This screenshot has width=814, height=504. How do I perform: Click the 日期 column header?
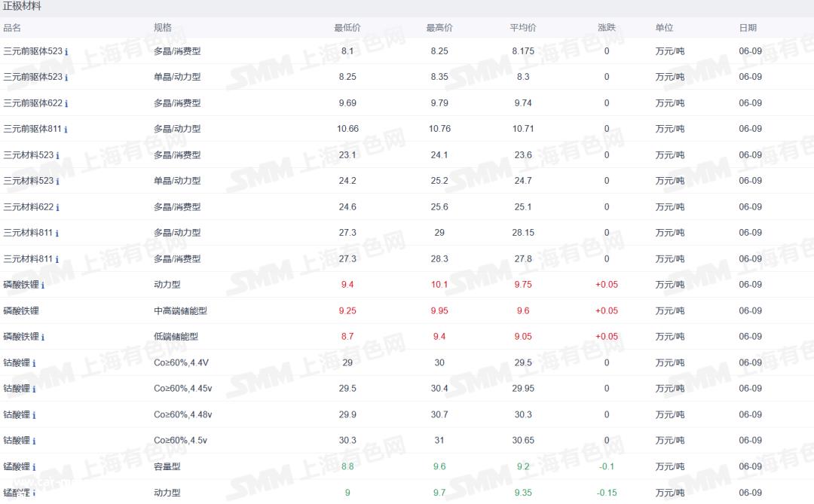click(748, 28)
